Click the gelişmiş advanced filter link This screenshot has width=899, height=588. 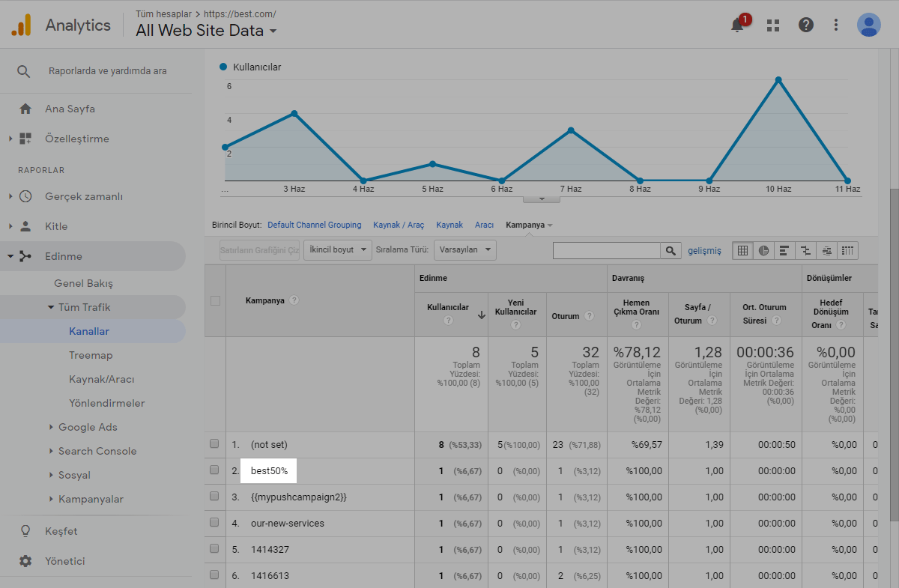click(704, 250)
